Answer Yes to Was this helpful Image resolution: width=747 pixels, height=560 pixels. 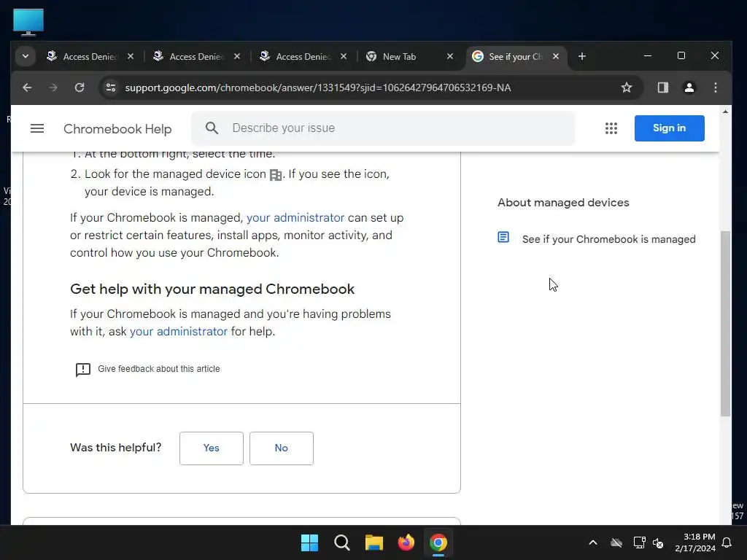(x=212, y=448)
